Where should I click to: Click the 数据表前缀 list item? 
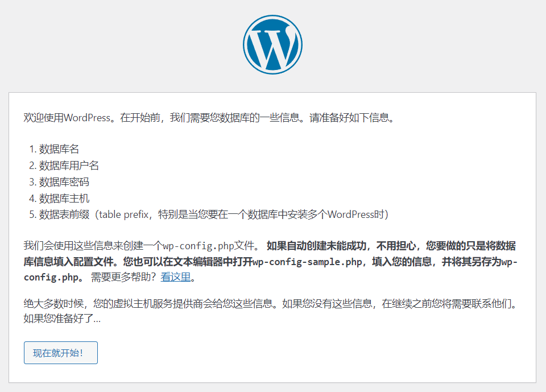tap(64, 215)
